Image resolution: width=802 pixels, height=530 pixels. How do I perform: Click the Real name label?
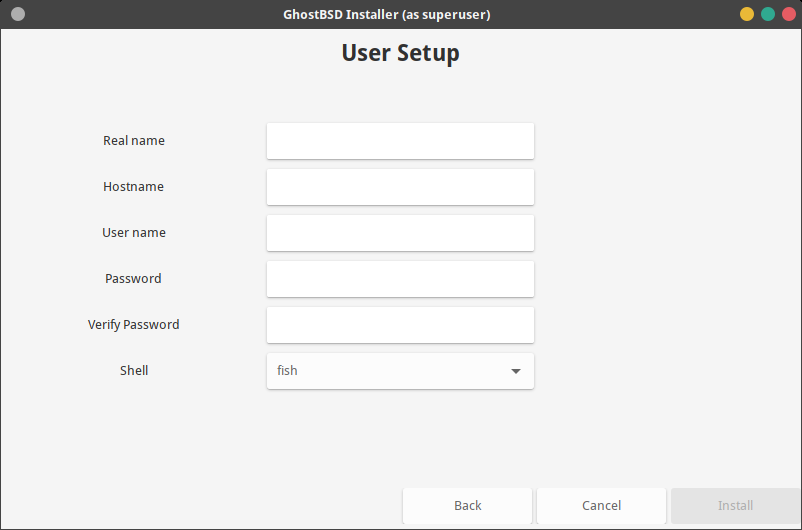point(134,141)
